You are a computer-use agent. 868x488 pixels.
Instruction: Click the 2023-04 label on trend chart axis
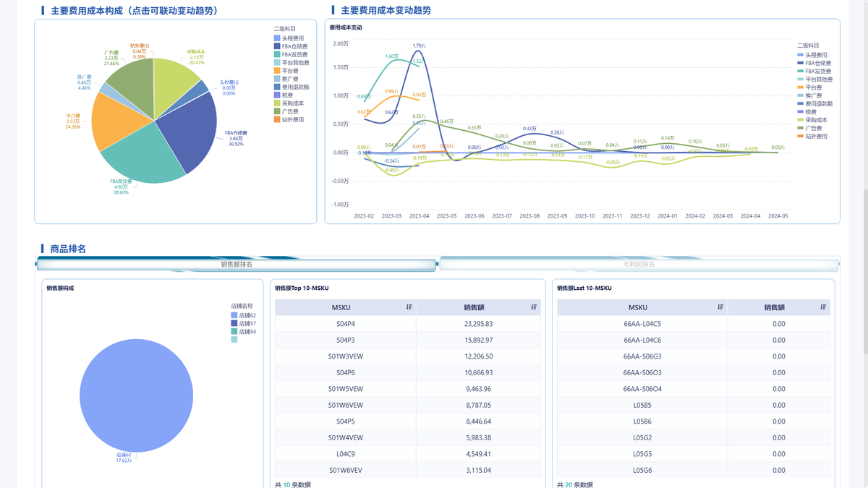coord(420,215)
